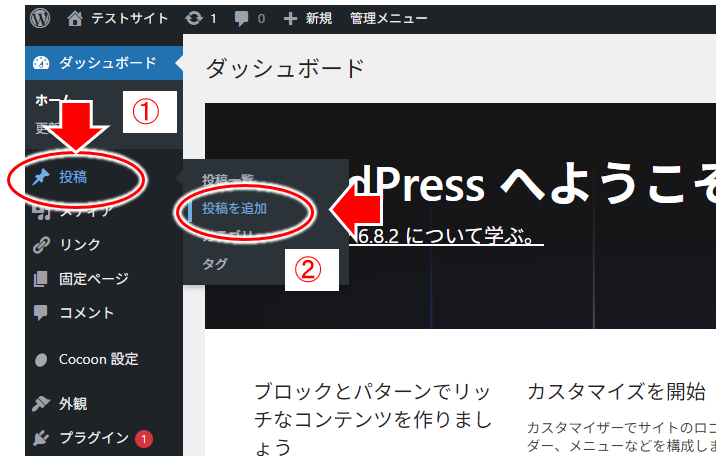Viewport: 716px width, 456px height.
Task: Follow the 6.8.2 について学ぶ link
Action: coord(447,236)
